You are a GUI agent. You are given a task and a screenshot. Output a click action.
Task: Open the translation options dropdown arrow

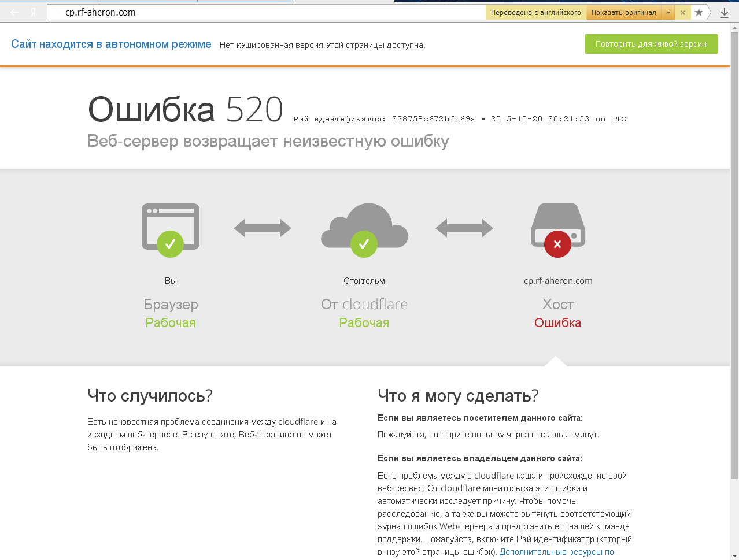[668, 13]
